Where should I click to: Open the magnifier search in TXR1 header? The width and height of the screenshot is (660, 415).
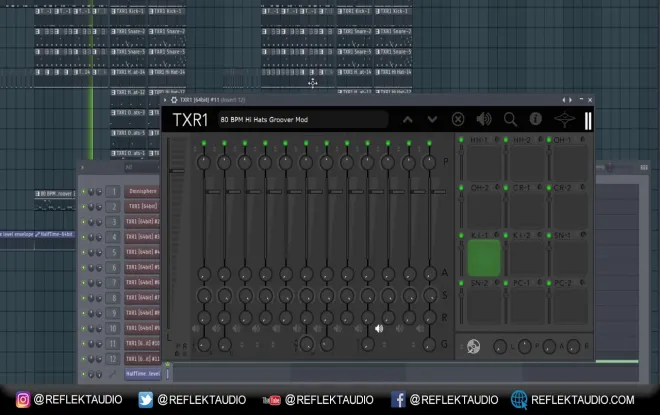pyautogui.click(x=510, y=120)
